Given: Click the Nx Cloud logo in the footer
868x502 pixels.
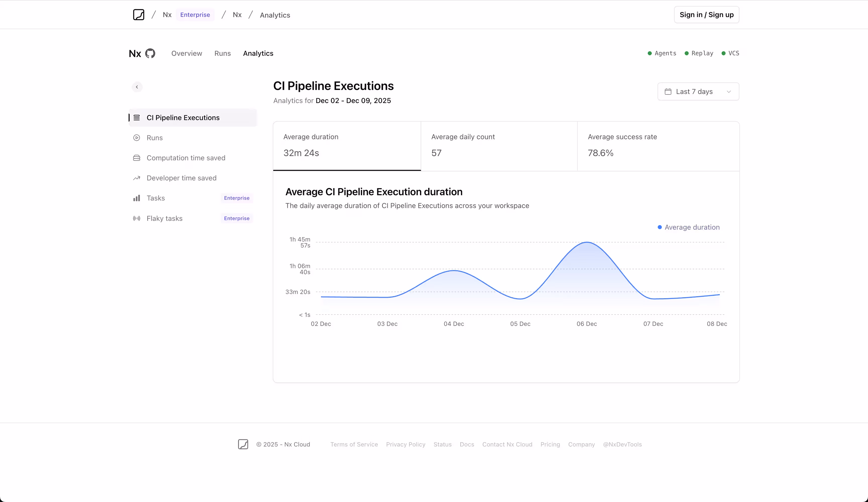Looking at the screenshot, I should [244, 444].
